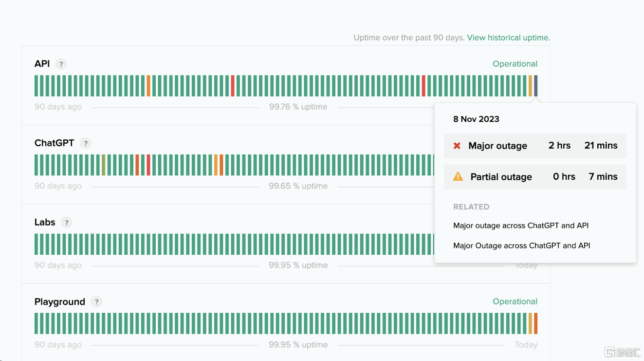Click the red X Major outage icon
644x361 pixels.
[457, 146]
